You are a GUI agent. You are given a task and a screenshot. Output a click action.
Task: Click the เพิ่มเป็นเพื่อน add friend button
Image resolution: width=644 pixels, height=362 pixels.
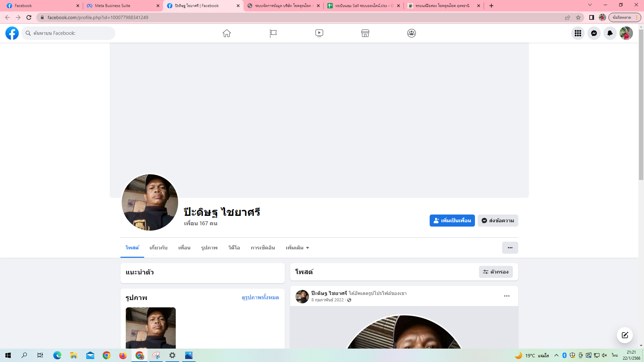pyautogui.click(x=452, y=221)
